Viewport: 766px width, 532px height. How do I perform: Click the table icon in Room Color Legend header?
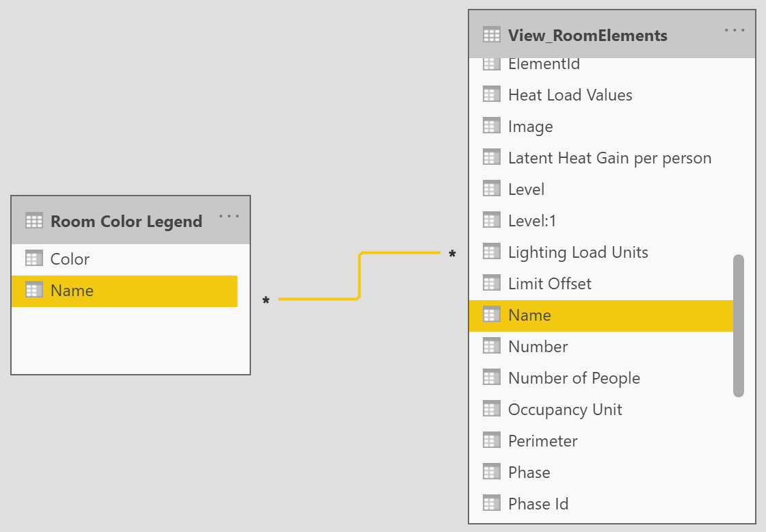pyautogui.click(x=34, y=220)
